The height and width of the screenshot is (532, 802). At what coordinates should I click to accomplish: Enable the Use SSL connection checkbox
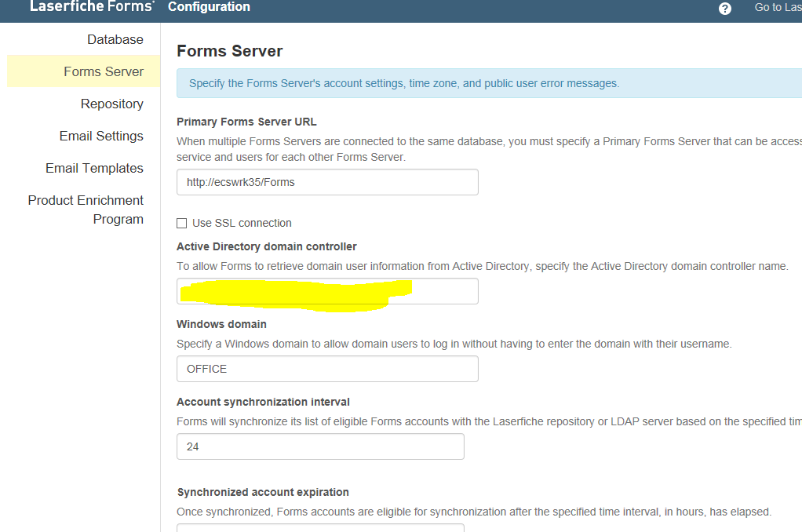pos(181,223)
